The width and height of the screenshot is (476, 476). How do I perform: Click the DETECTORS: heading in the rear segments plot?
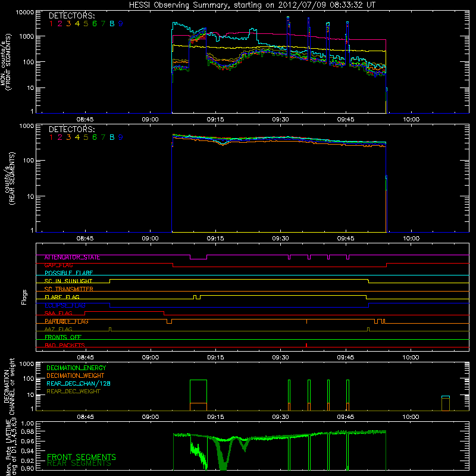71,129
